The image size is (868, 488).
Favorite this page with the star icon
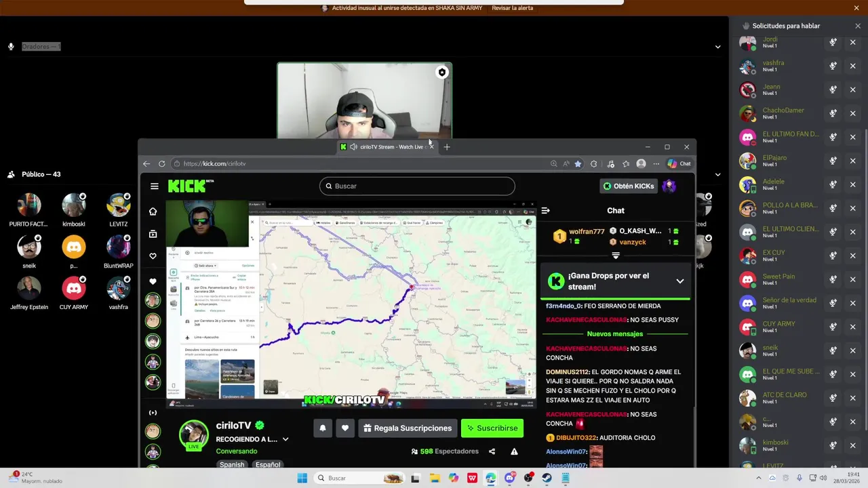pos(578,163)
